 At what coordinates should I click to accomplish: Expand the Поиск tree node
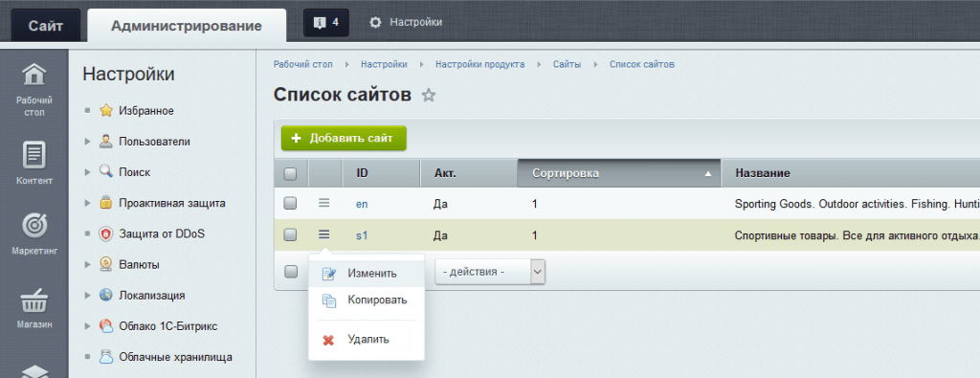(x=87, y=172)
